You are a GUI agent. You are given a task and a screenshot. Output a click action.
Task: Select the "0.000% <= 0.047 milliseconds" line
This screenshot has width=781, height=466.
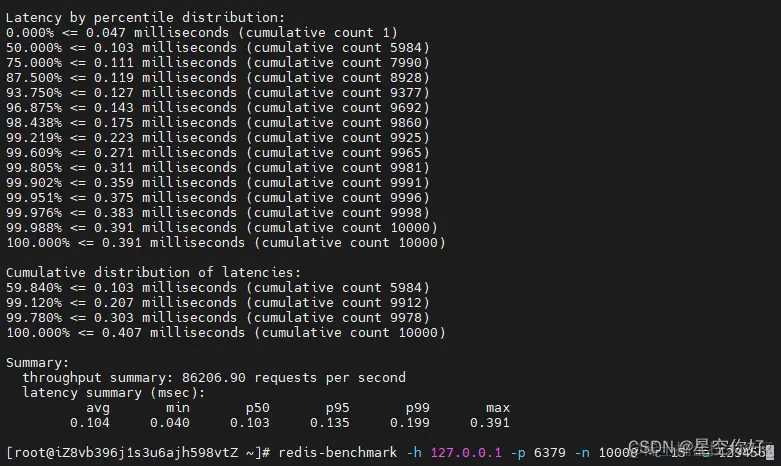(x=202, y=33)
